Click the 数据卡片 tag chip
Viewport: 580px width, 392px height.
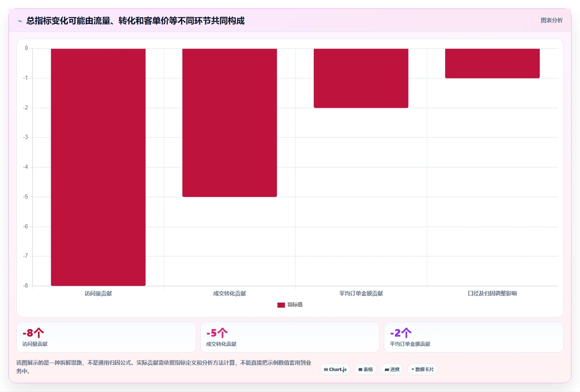click(x=423, y=369)
